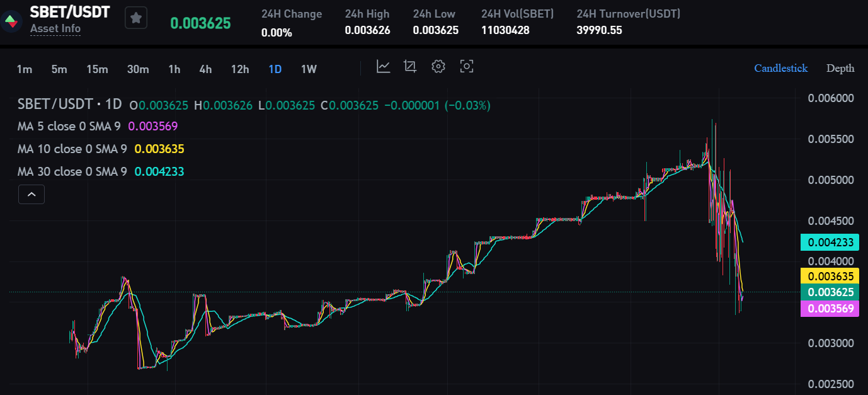Click the MA 5 close indicator legend
Viewport: 868px width, 395px height.
tap(69, 126)
